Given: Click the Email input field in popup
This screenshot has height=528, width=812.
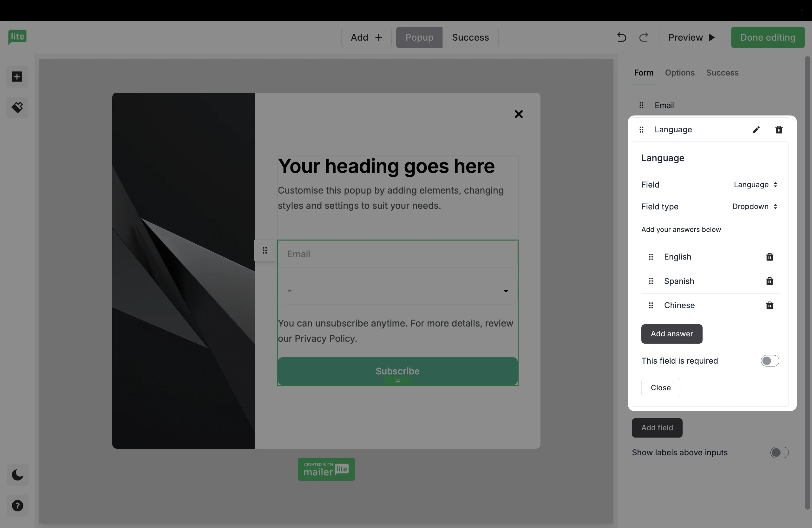Looking at the screenshot, I should point(397,254).
